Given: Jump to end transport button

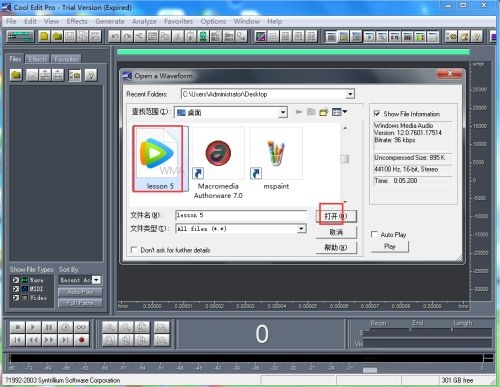Looking at the screenshot, I should [x=65, y=340].
